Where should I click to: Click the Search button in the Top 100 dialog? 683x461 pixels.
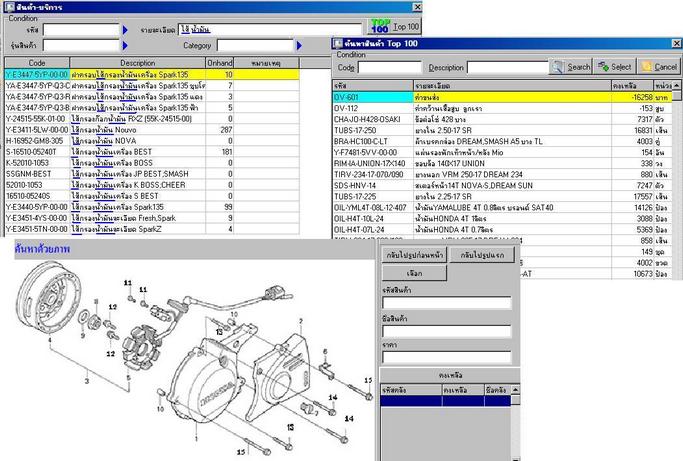click(572, 67)
